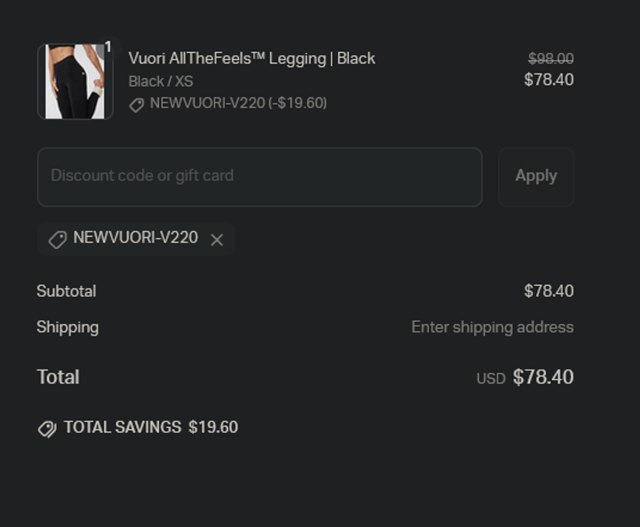640x527 pixels.
Task: Click the bold Total amount $78.40
Action: [543, 377]
